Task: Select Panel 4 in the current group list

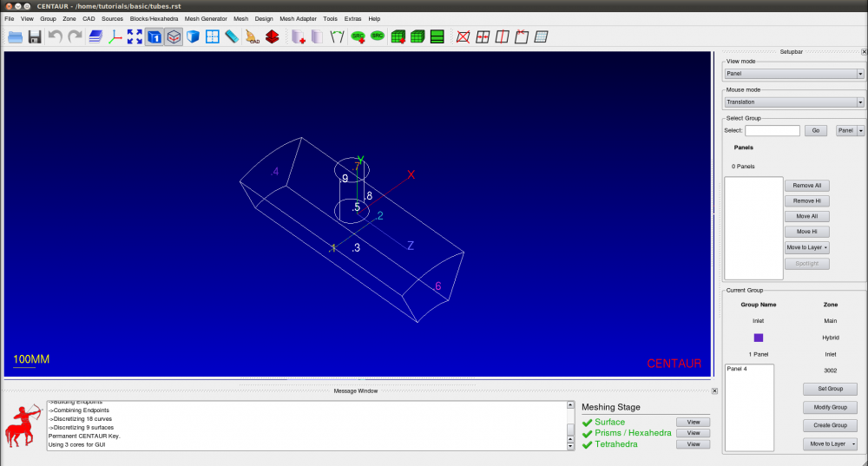Action: pyautogui.click(x=737, y=369)
